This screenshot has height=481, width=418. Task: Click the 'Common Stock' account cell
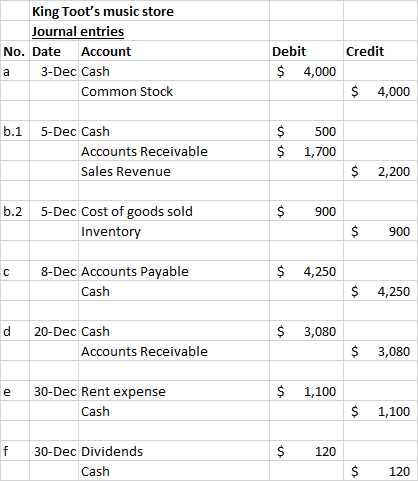tap(174, 91)
